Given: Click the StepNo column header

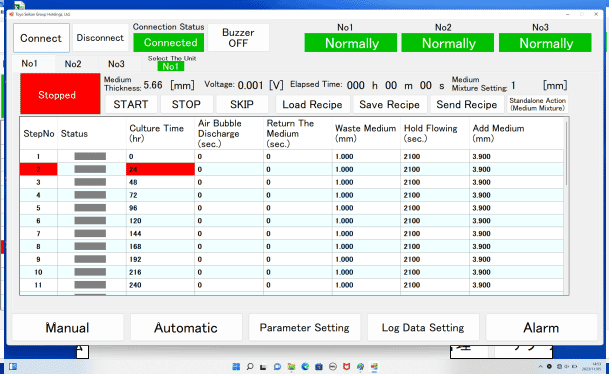Looking at the screenshot, I should coord(38,134).
